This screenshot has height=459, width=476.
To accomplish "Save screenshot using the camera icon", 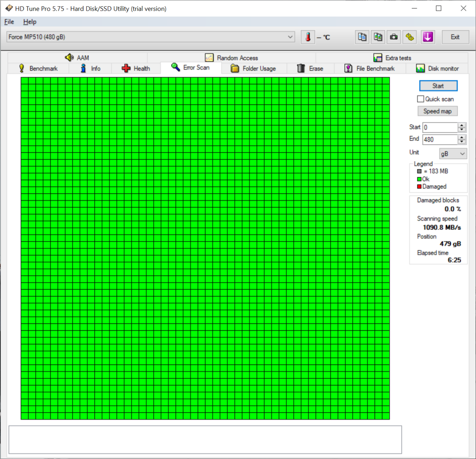I will click(x=394, y=37).
